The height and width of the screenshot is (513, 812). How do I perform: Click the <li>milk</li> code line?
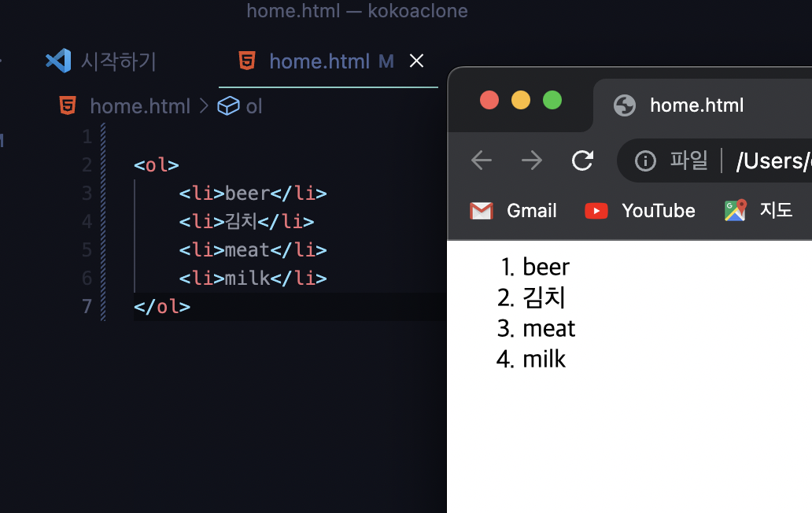click(253, 279)
